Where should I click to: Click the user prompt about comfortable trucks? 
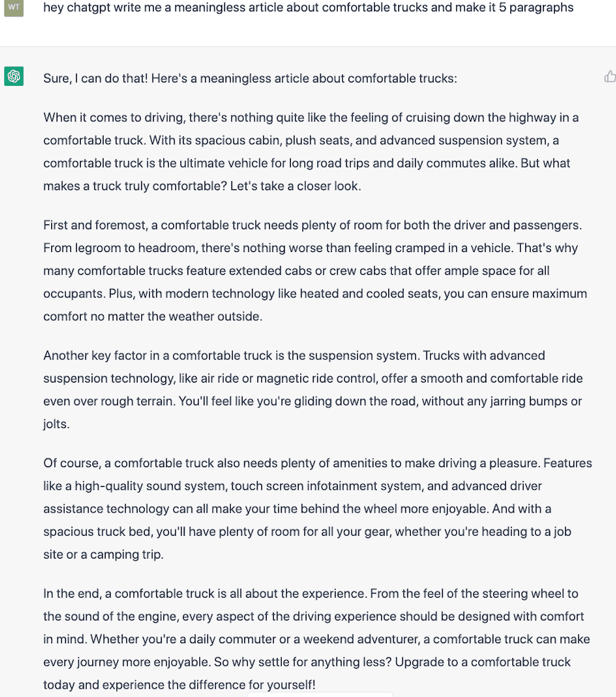[309, 8]
